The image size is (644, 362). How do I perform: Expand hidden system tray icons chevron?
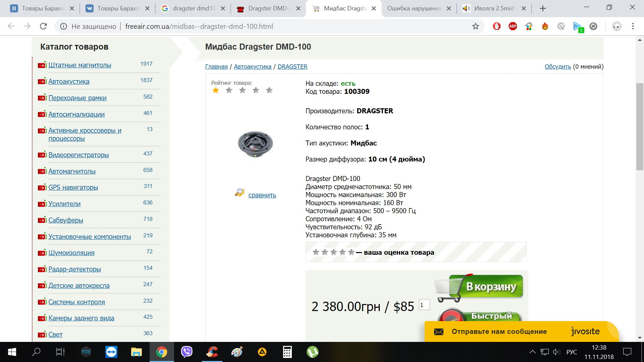pos(532,352)
